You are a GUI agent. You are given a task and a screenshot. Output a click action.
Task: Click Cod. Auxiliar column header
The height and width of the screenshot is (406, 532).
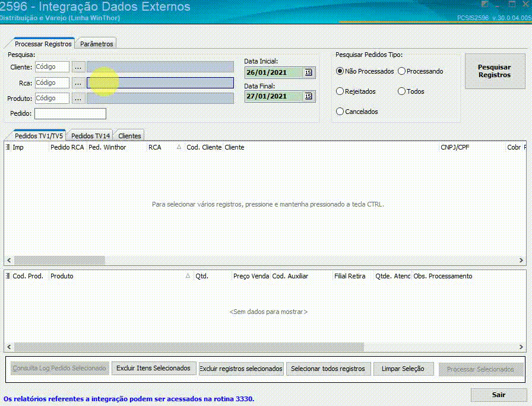[301, 276]
